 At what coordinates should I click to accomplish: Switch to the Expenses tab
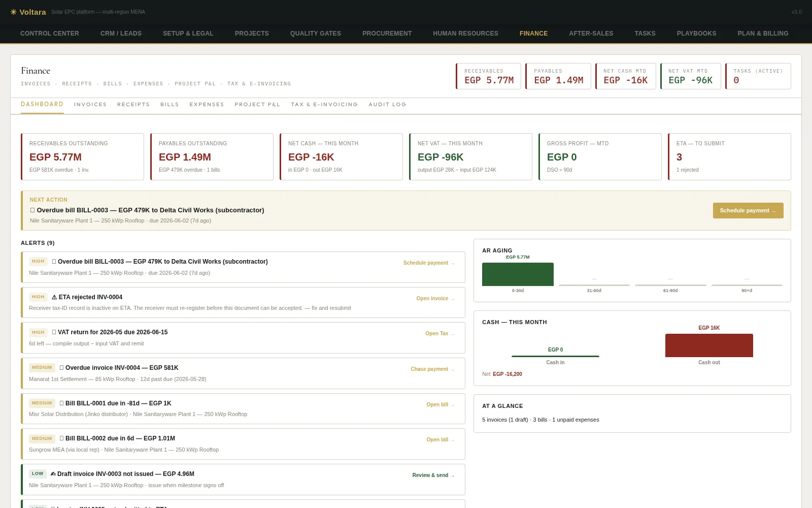[x=207, y=105]
